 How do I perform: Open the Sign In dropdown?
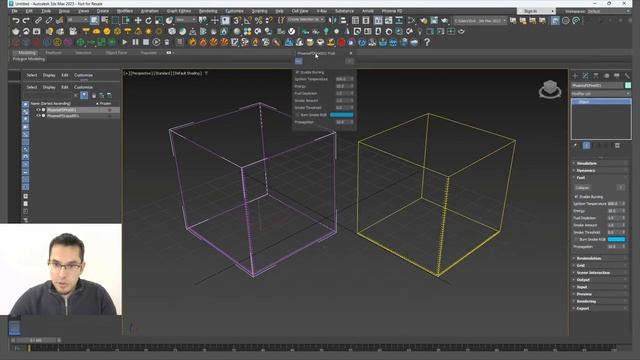point(536,11)
